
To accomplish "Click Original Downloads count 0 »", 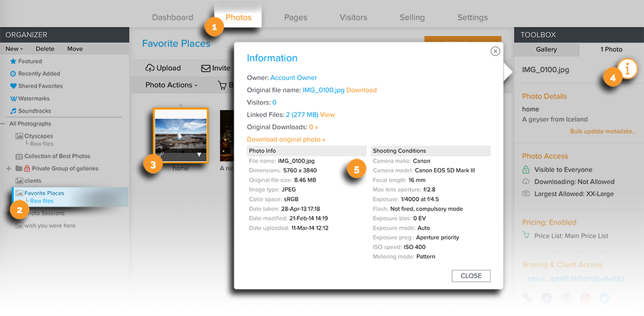I will 314,127.
